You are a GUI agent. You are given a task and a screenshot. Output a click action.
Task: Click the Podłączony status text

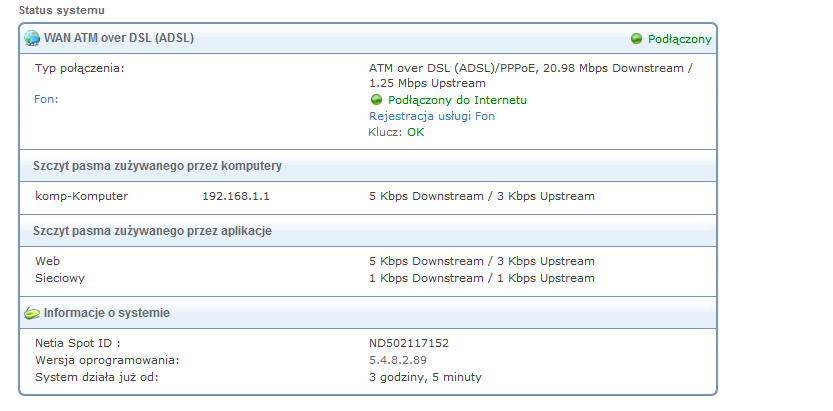tap(679, 39)
